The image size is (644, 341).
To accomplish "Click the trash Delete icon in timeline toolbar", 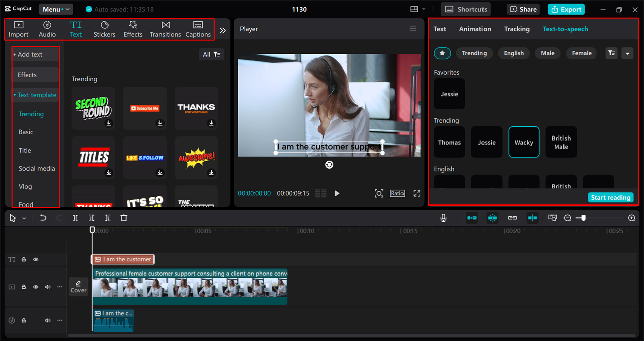I will pyautogui.click(x=124, y=218).
